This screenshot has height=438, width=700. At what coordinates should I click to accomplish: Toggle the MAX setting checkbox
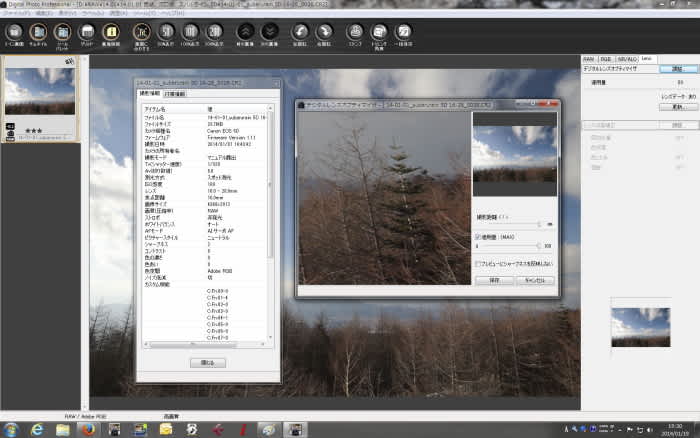click(x=478, y=237)
